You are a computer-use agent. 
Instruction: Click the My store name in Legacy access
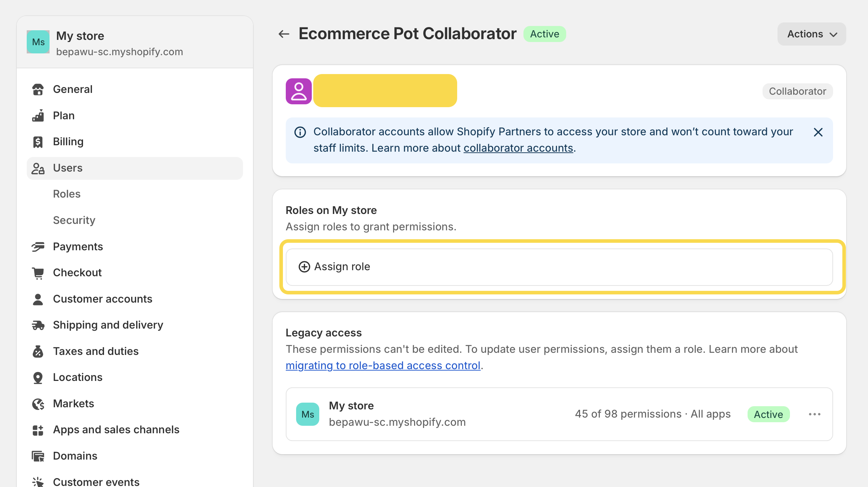point(351,406)
